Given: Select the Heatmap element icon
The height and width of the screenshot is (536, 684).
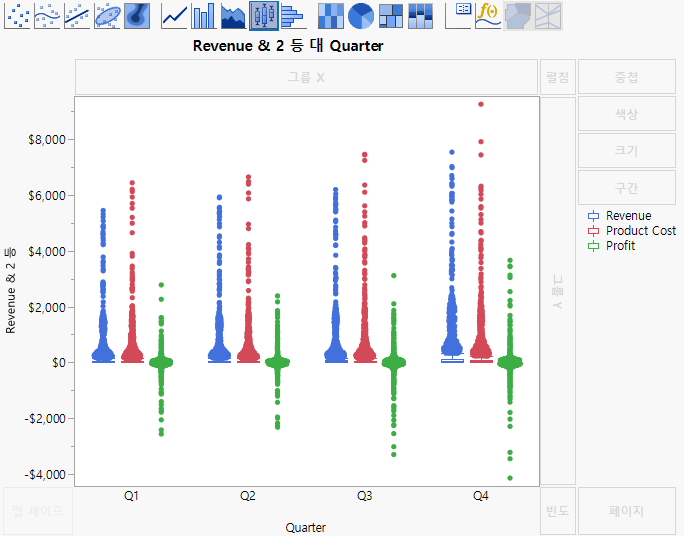Looking at the screenshot, I should (331, 16).
